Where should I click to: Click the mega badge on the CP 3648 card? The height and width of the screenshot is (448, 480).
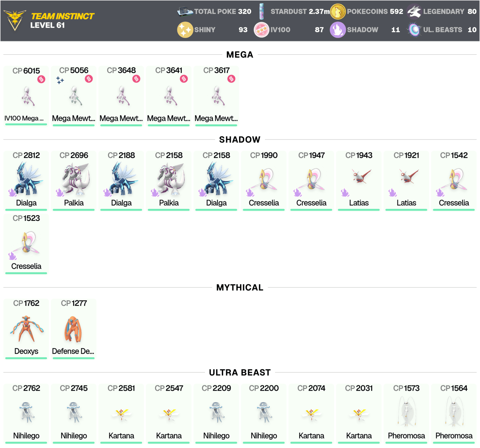tap(136, 79)
